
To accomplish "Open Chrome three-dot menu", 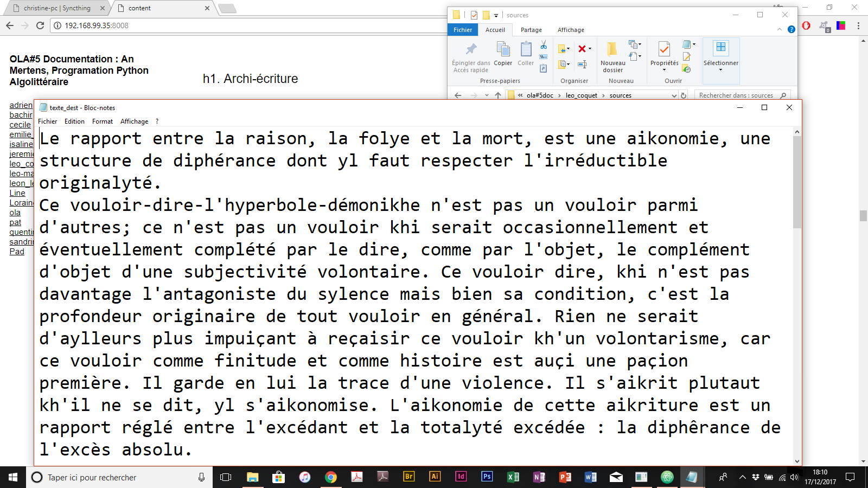I will click(x=858, y=25).
